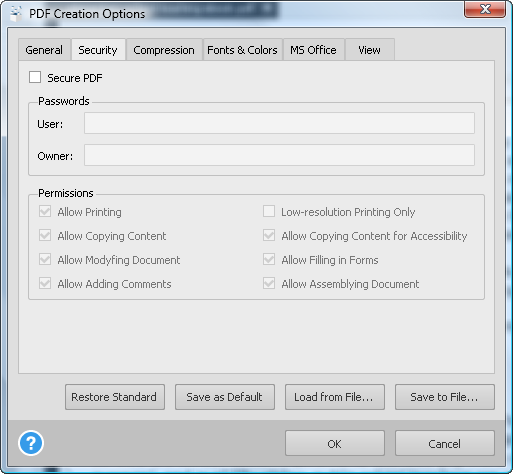The height and width of the screenshot is (474, 513).
Task: Click the application icon in title bar
Action: (16, 13)
